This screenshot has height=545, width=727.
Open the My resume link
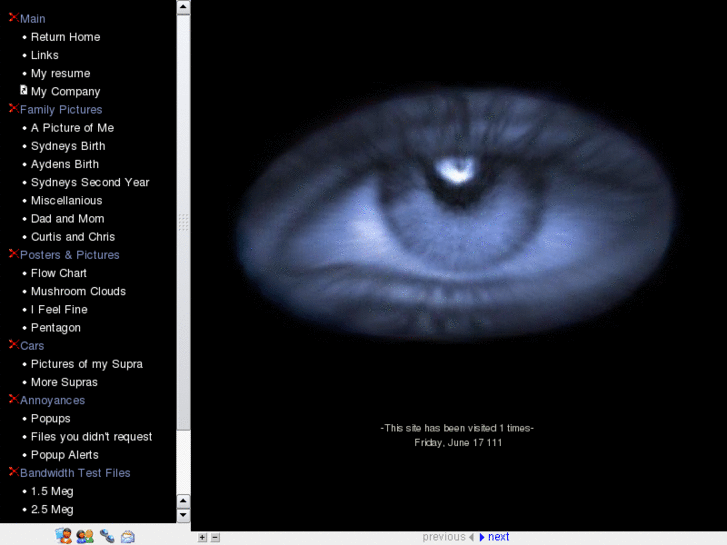click(60, 73)
